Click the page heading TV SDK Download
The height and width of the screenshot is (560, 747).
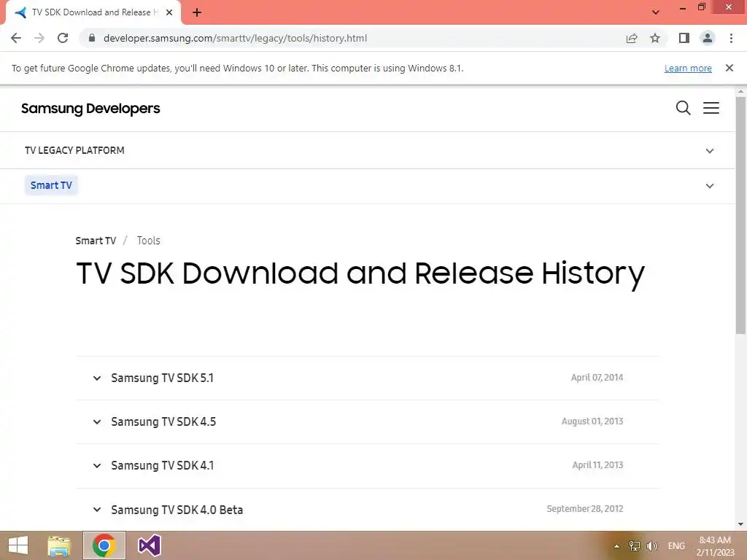pyautogui.click(x=360, y=274)
